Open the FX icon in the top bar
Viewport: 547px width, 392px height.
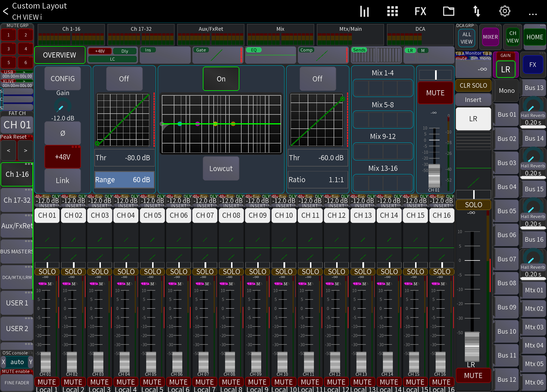click(x=420, y=11)
